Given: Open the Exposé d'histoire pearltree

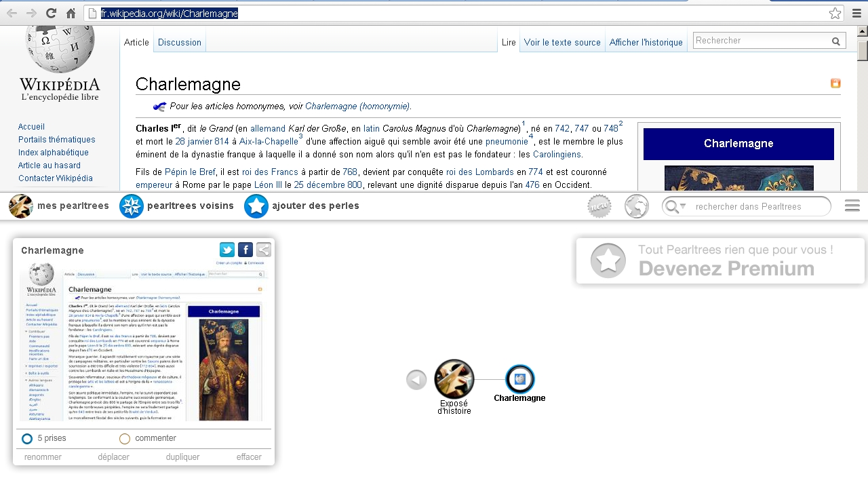Looking at the screenshot, I should [454, 379].
